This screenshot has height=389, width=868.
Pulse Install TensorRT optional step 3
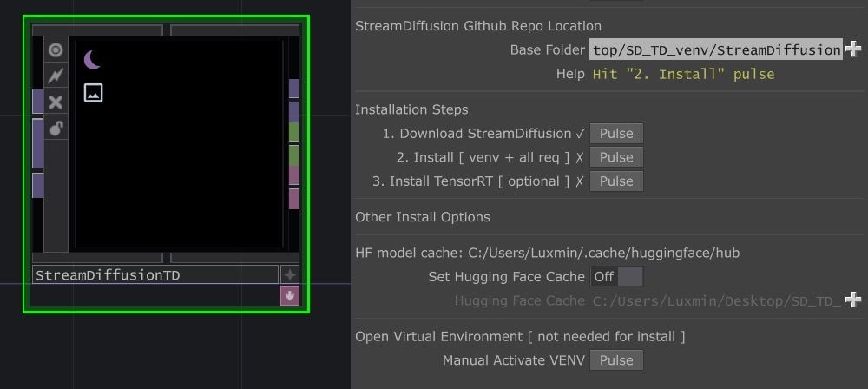click(x=616, y=181)
